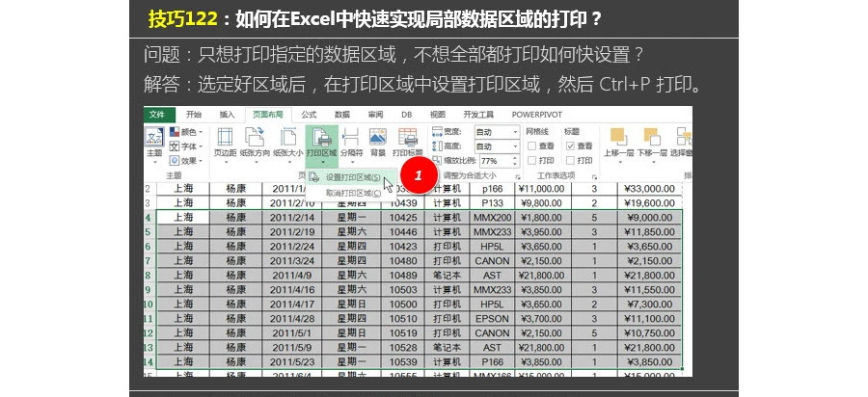Screen dimensions: 868x397
Task: Click the 下移一层 send backward button
Action: pyautogui.click(x=652, y=145)
